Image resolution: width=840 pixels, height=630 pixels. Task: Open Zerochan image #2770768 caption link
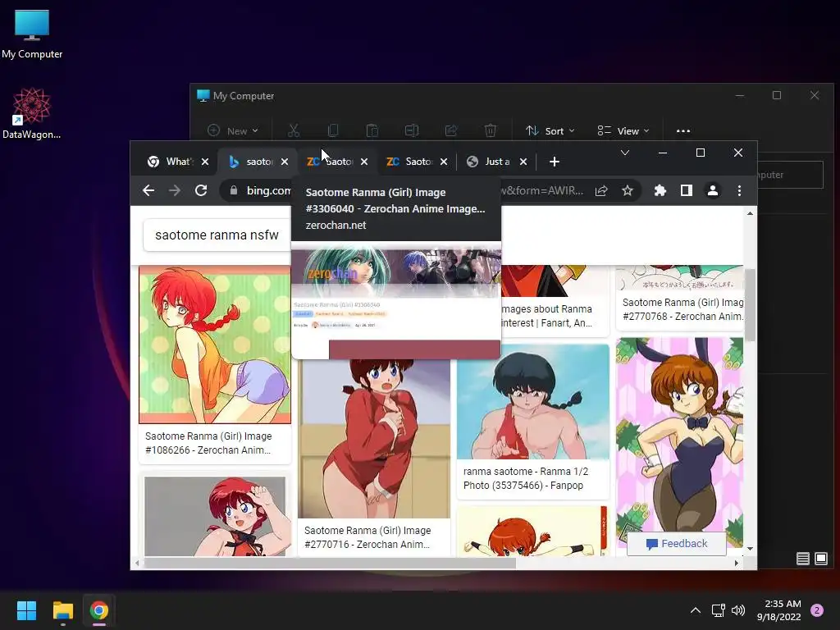pos(683,309)
